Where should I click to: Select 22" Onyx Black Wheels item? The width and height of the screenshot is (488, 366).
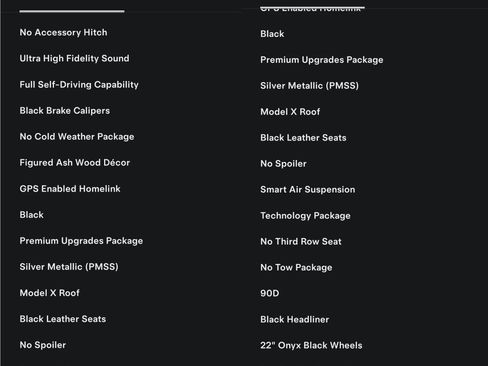click(x=311, y=345)
